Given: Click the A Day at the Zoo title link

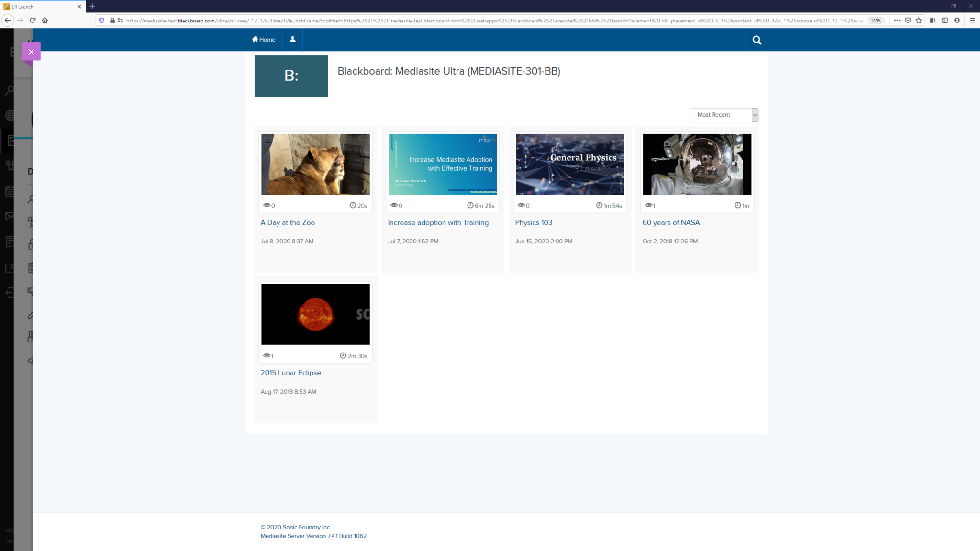Looking at the screenshot, I should 288,223.
